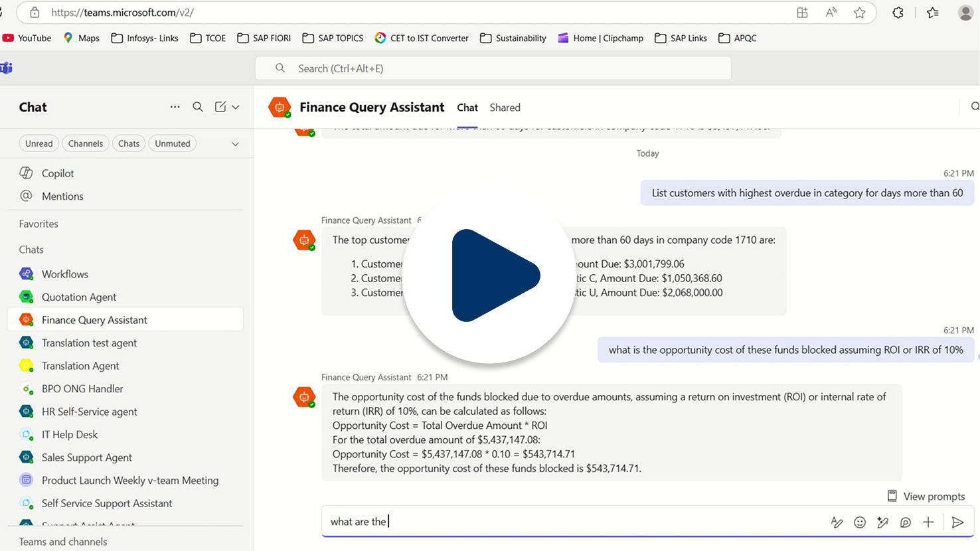This screenshot has width=980, height=551.
Task: Switch to the Chat tab
Action: [467, 108]
